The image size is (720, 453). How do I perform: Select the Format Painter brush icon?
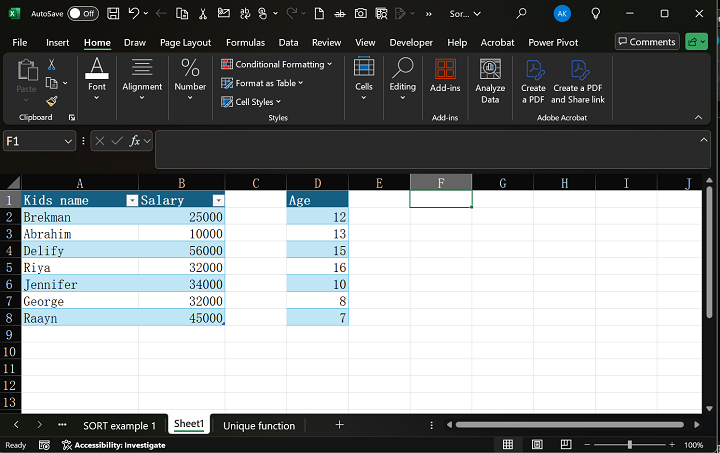coord(52,101)
